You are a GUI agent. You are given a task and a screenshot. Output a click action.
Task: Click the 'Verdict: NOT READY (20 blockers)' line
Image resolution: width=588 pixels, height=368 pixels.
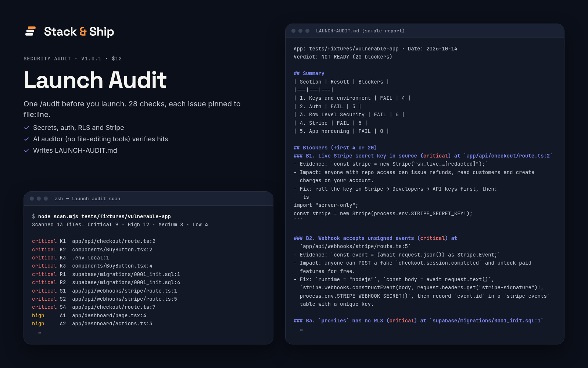(x=343, y=57)
